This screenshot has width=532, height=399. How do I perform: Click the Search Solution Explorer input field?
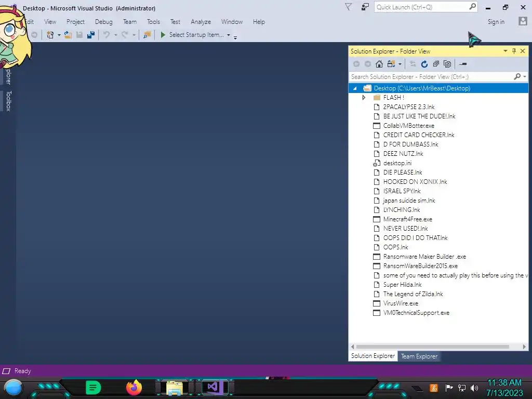coord(431,77)
